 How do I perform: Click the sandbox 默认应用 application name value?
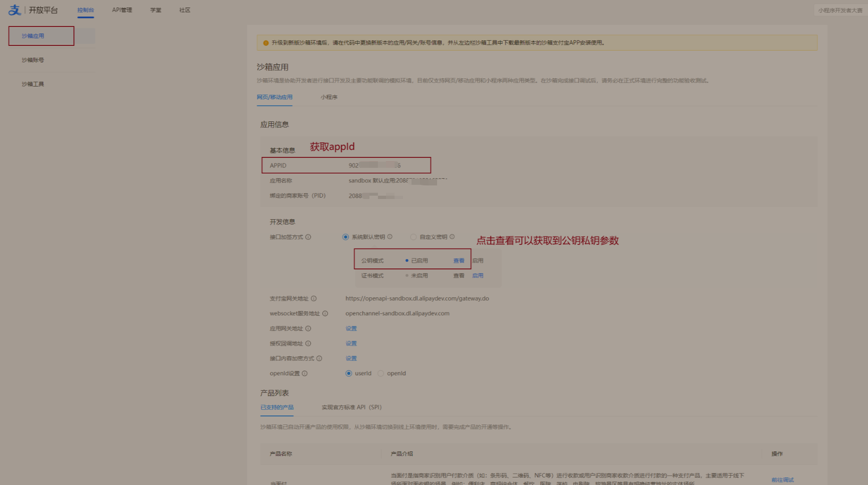[398, 181]
